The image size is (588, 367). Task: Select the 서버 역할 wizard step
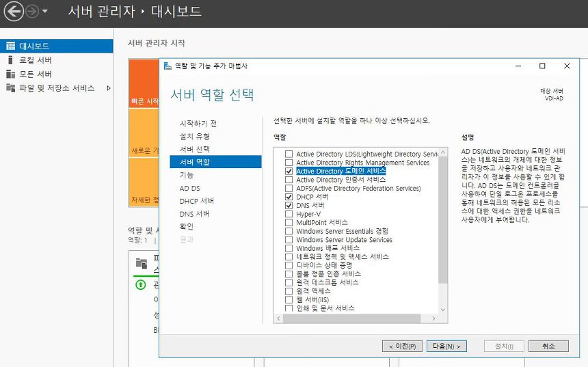pos(215,162)
